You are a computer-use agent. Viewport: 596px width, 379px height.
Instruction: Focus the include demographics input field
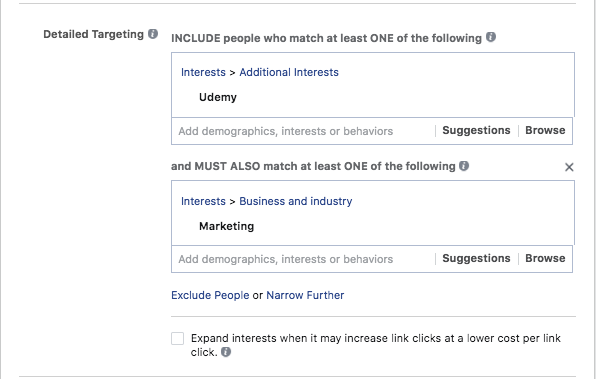pyautogui.click(x=303, y=131)
